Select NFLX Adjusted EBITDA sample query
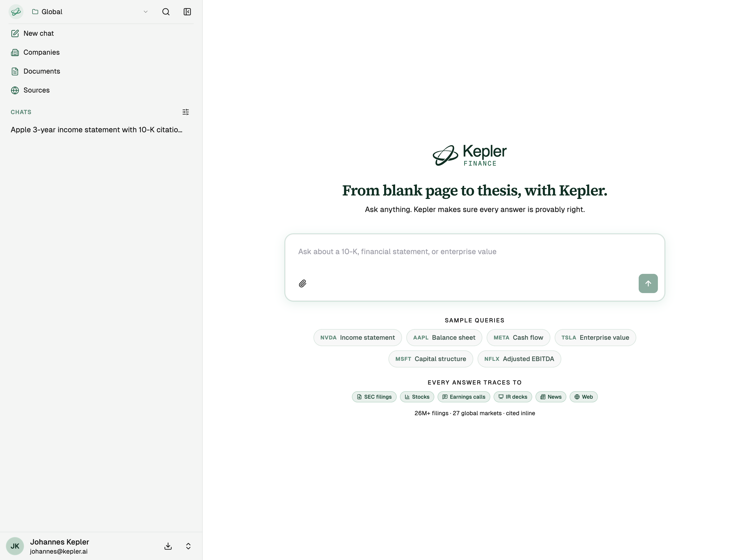This screenshot has height=560, width=747. click(519, 359)
